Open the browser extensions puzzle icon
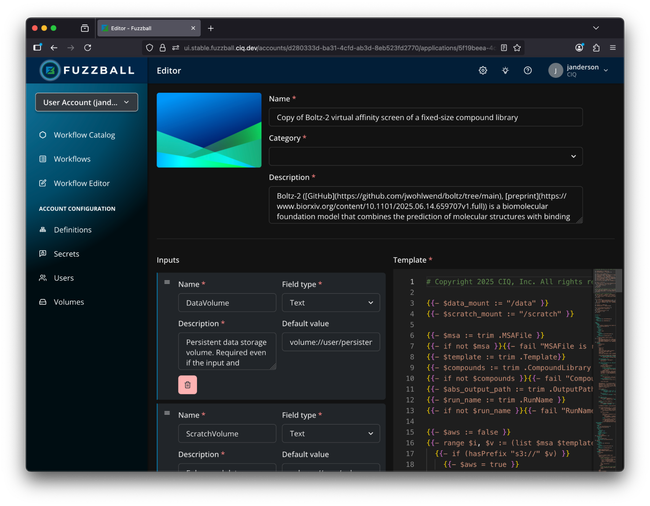Viewport: 650px width, 506px height. click(x=596, y=48)
